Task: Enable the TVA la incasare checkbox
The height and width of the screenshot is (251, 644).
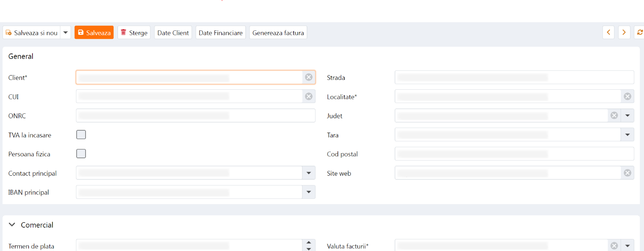Action: 81,135
